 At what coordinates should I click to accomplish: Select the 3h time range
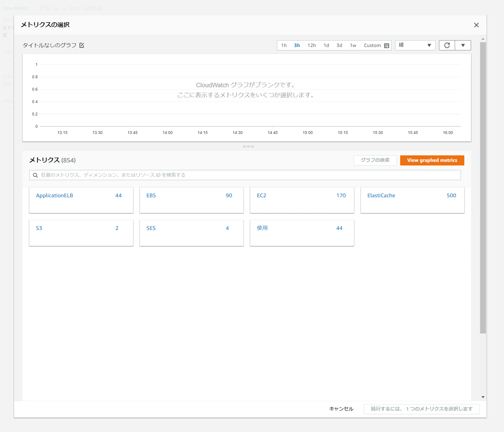(297, 45)
